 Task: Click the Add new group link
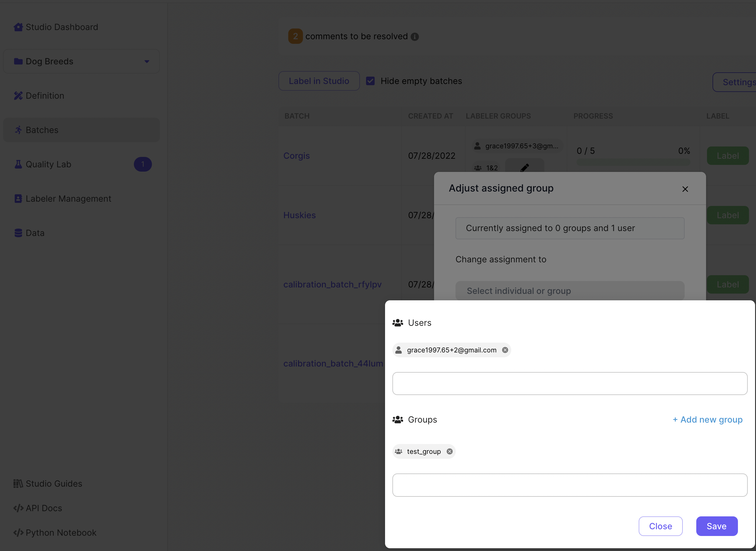pyautogui.click(x=707, y=420)
